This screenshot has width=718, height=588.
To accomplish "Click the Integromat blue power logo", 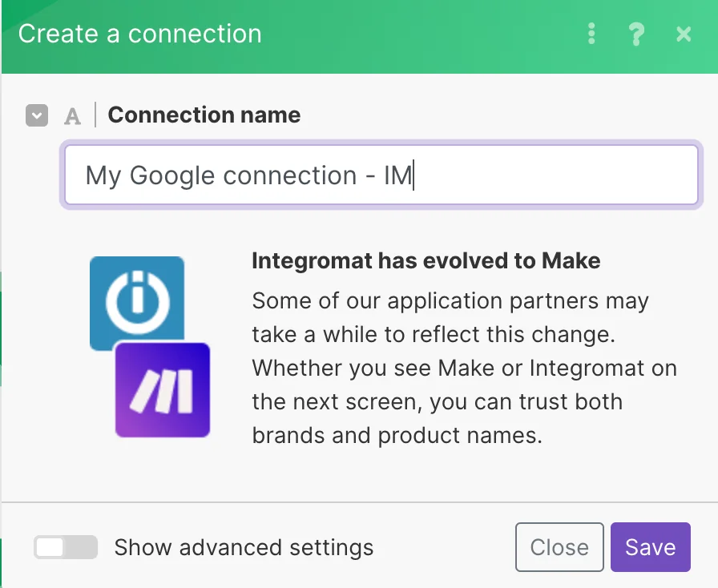I will (137, 302).
